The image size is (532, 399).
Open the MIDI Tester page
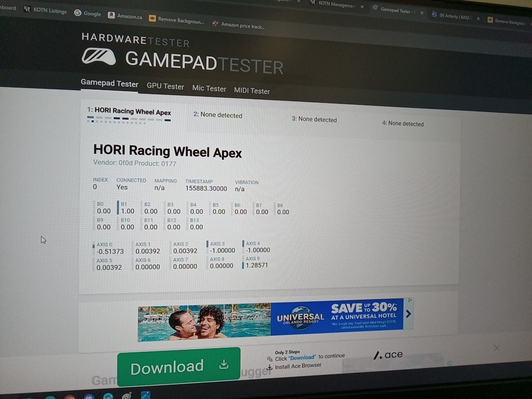pyautogui.click(x=252, y=91)
